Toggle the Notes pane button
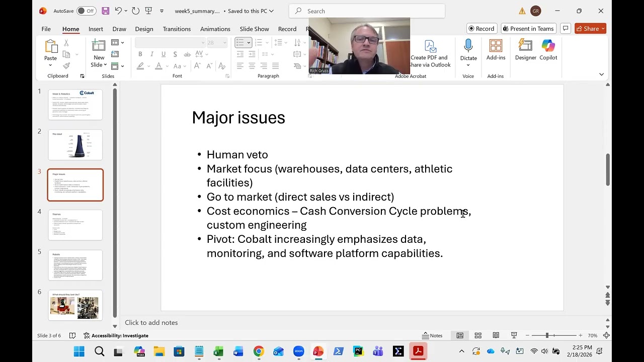 (432, 335)
